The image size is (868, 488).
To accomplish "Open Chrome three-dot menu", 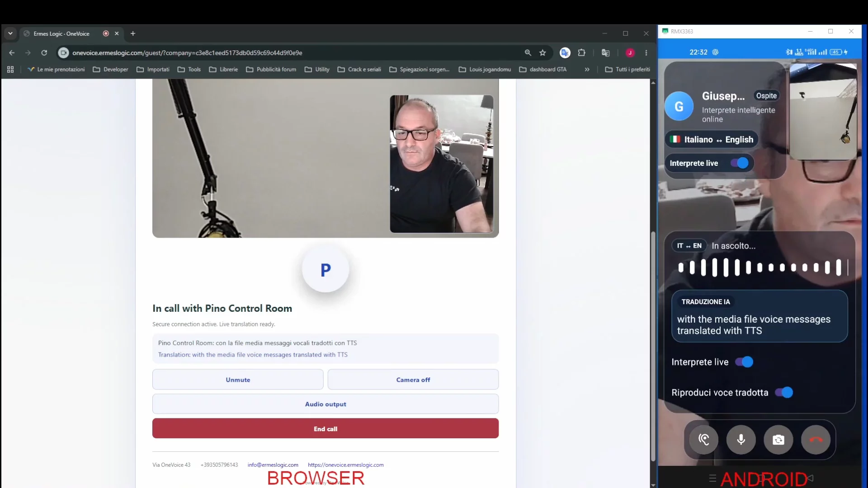I will click(x=646, y=53).
